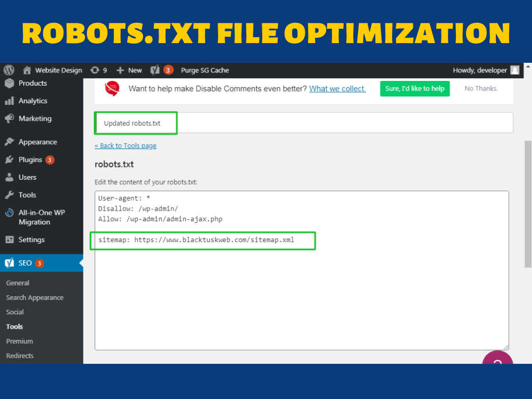The image size is (532, 399).
Task: Open the Redirects submenu
Action: (x=20, y=356)
